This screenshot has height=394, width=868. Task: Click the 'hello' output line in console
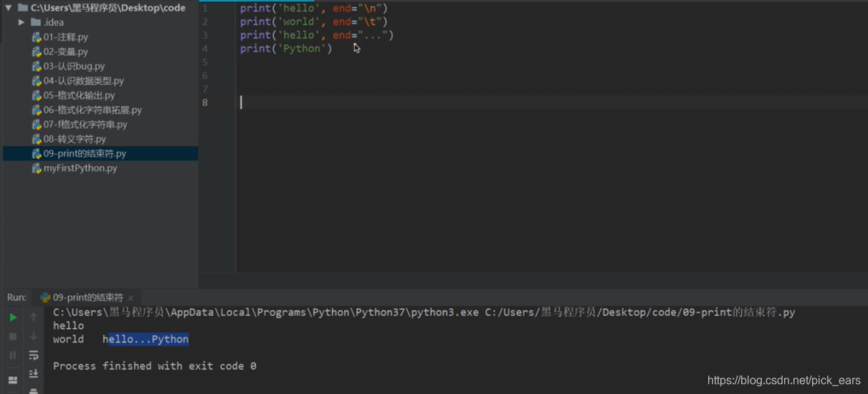pos(68,325)
